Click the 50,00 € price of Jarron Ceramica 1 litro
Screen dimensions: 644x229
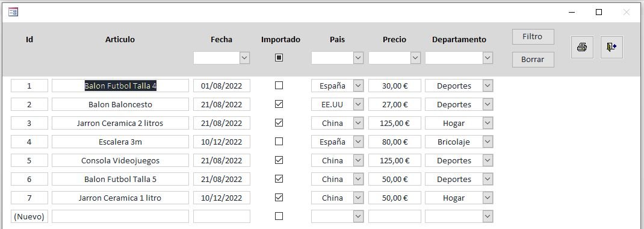click(395, 198)
